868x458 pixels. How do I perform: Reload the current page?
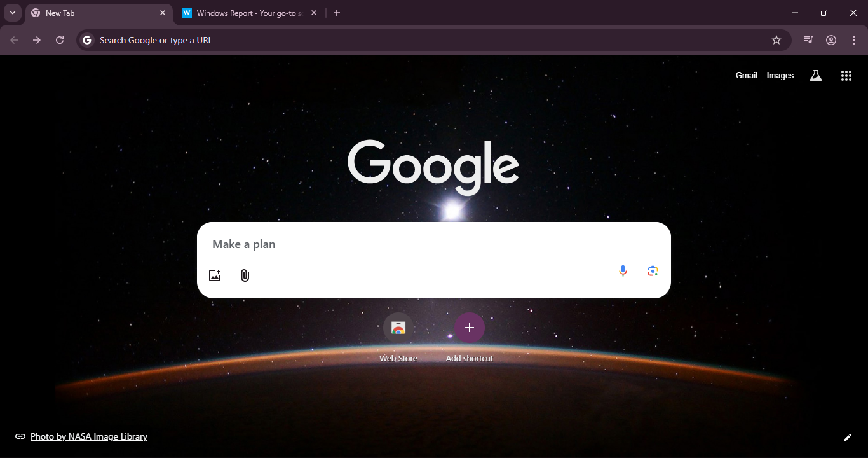(59, 39)
